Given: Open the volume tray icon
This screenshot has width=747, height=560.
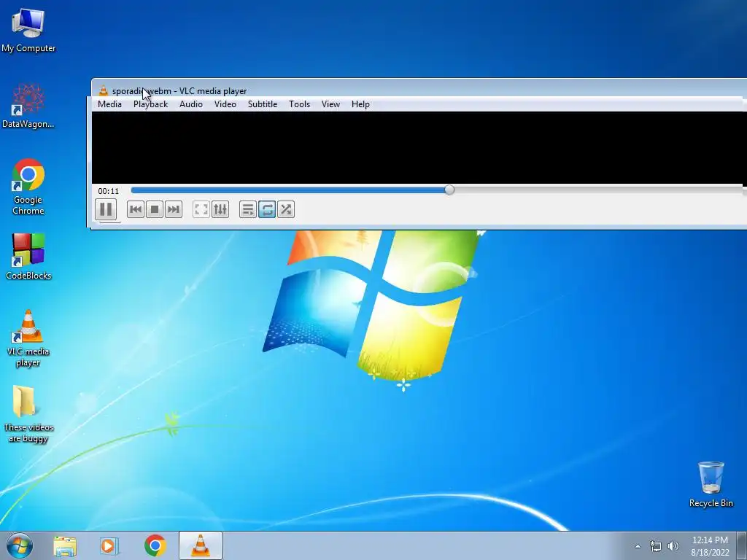Looking at the screenshot, I should tap(673, 546).
